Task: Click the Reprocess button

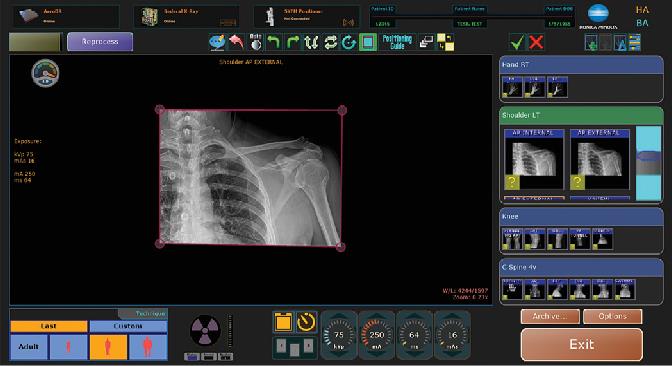Action: pyautogui.click(x=100, y=42)
